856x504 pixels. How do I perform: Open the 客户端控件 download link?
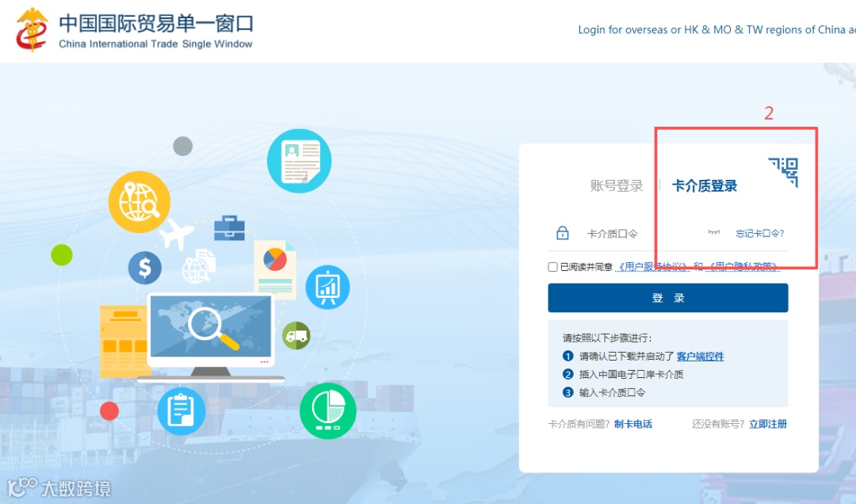pyautogui.click(x=701, y=357)
